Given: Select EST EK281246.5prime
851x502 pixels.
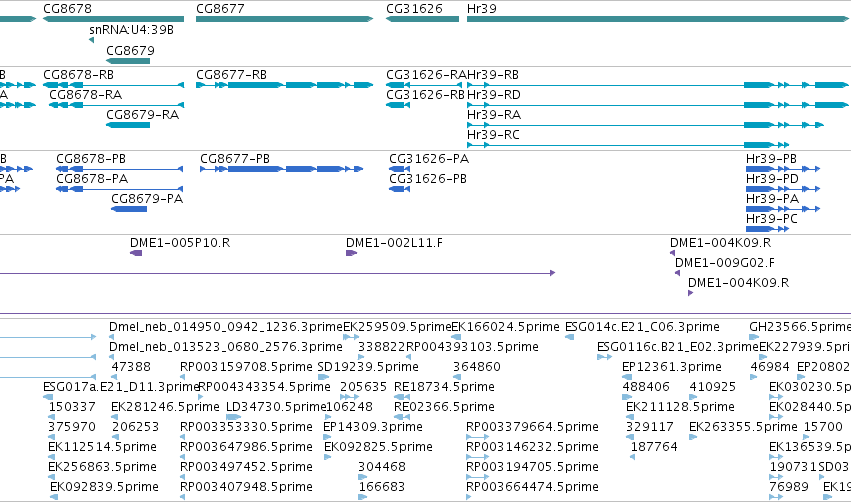Looking at the screenshot, I should coord(165,407).
